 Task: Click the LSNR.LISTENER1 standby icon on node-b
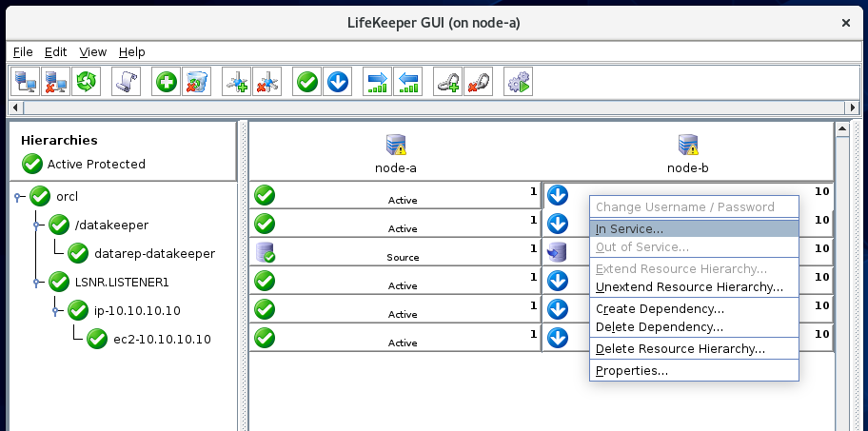[x=558, y=281]
